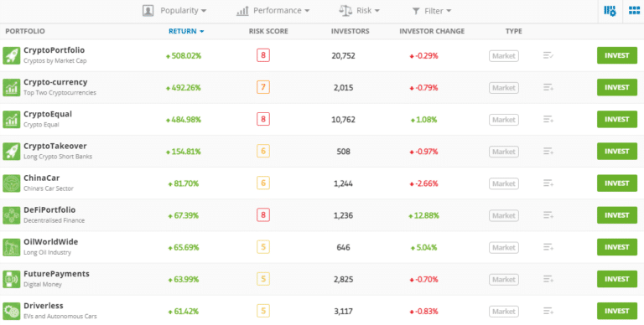Open the CryptoTakeover portfolio name

click(x=55, y=146)
